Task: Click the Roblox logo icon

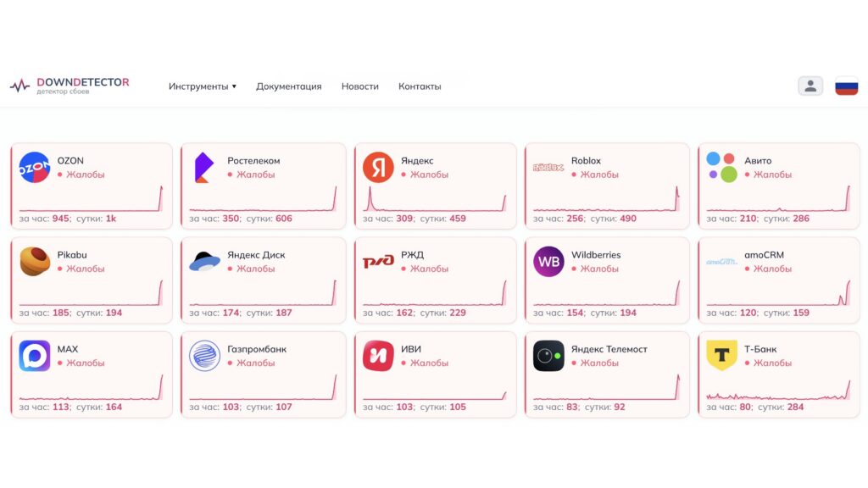Action: click(548, 167)
